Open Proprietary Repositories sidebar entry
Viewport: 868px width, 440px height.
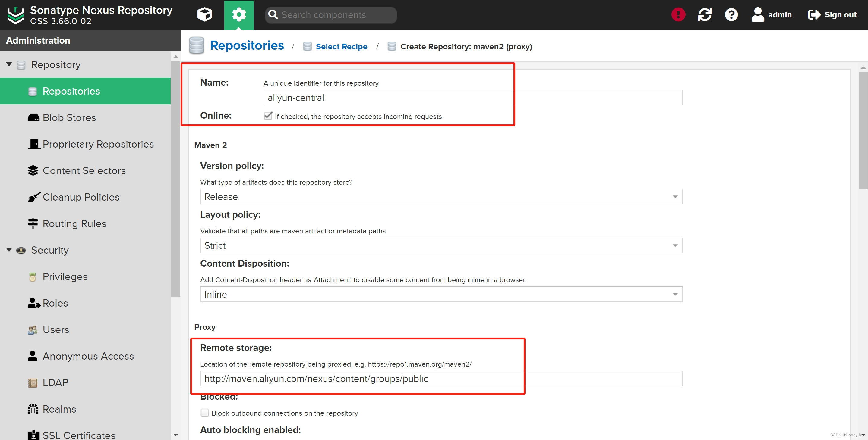pos(85,144)
